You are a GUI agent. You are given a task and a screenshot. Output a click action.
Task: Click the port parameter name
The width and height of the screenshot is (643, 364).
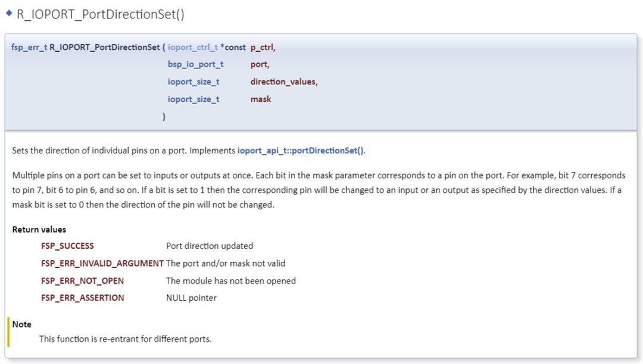point(260,64)
